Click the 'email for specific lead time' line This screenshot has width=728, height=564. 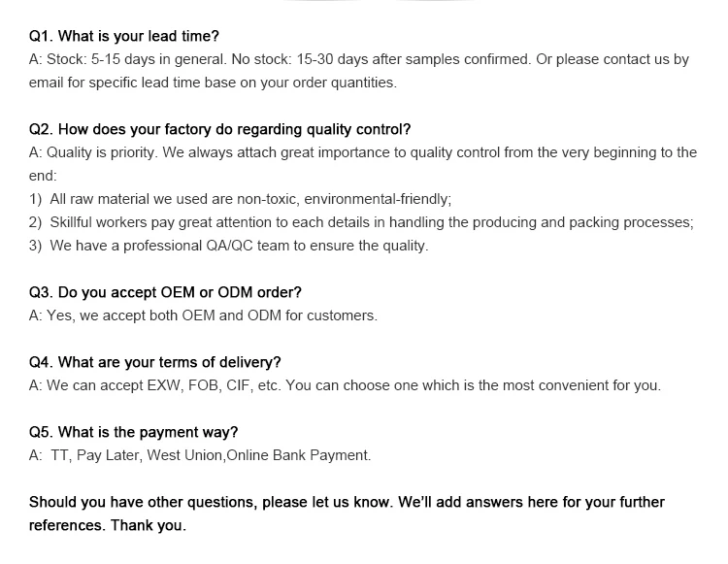pyautogui.click(x=213, y=83)
